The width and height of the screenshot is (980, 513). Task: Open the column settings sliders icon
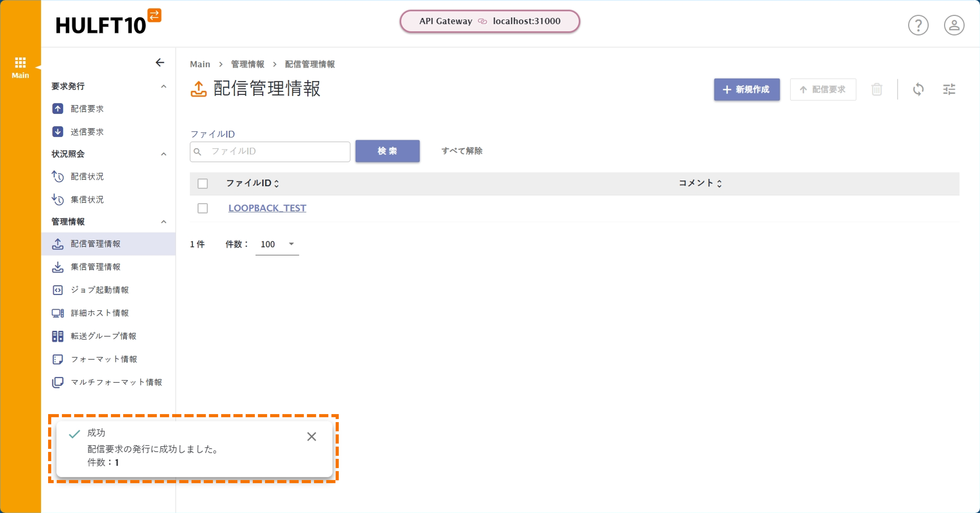point(949,89)
